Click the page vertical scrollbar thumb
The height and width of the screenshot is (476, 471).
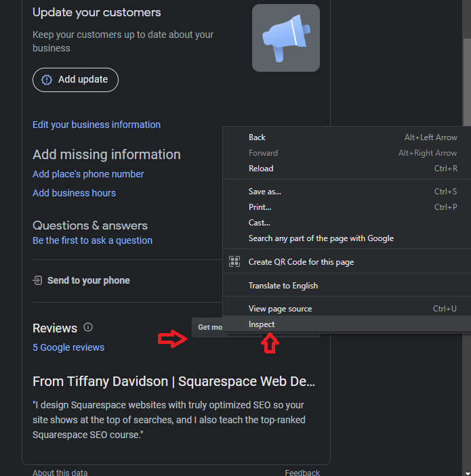[466, 82]
